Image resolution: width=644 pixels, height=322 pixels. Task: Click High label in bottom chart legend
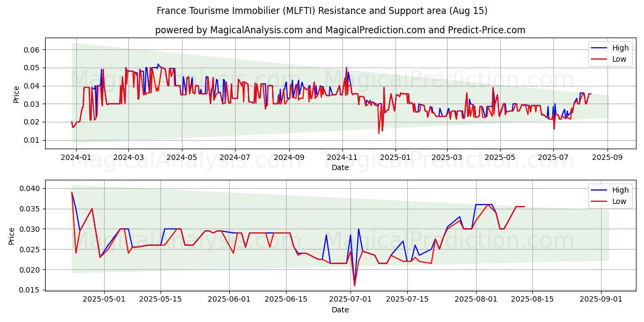pyautogui.click(x=620, y=190)
